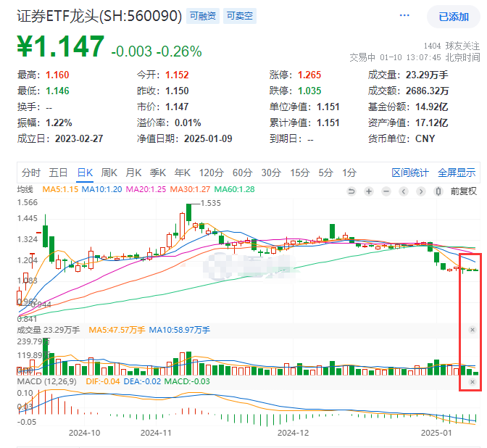Zoom in chart with plus icon
The width and height of the screenshot is (487, 448).
[369, 191]
